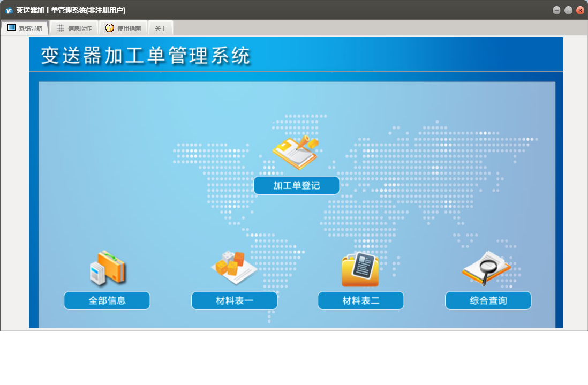588x385 pixels.
Task: Click the 变送器加工单管理系统 banner heading
Action: click(146, 56)
